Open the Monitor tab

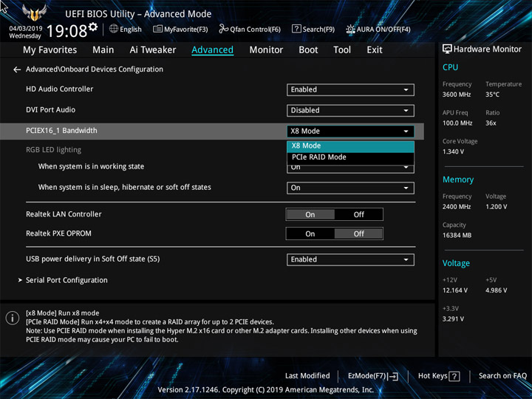point(266,50)
